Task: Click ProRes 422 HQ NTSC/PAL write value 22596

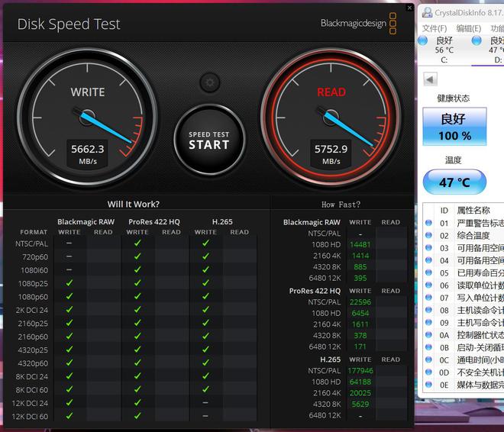Action: pyautogui.click(x=360, y=302)
